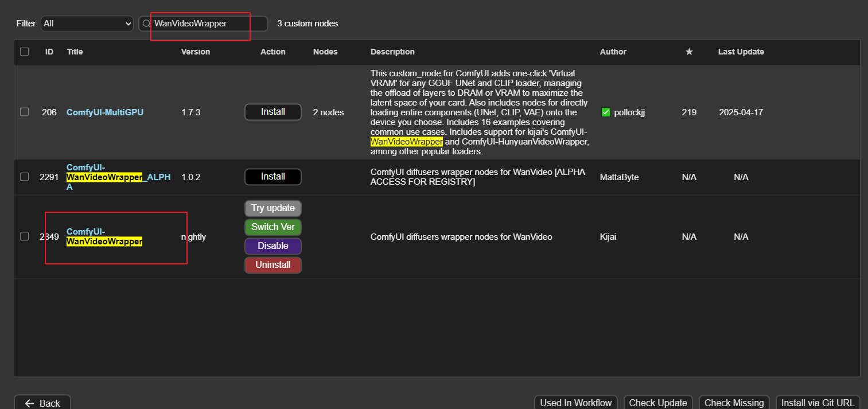Image resolution: width=868 pixels, height=409 pixels.
Task: Install ComfyUI-WanVideoWrapper_ALPHA node
Action: click(x=273, y=177)
